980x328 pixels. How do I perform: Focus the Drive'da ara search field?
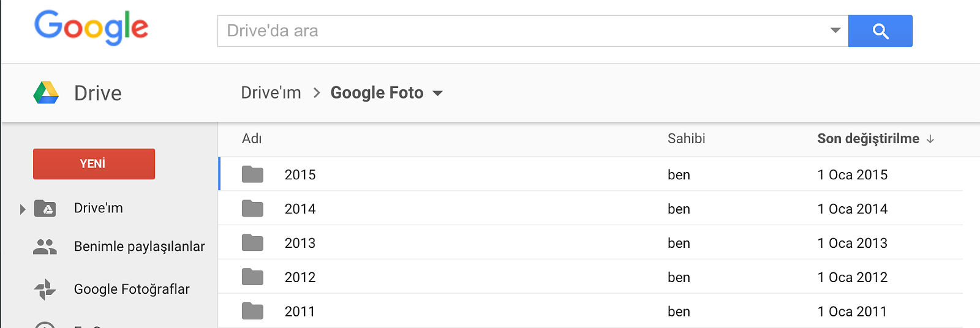[521, 31]
